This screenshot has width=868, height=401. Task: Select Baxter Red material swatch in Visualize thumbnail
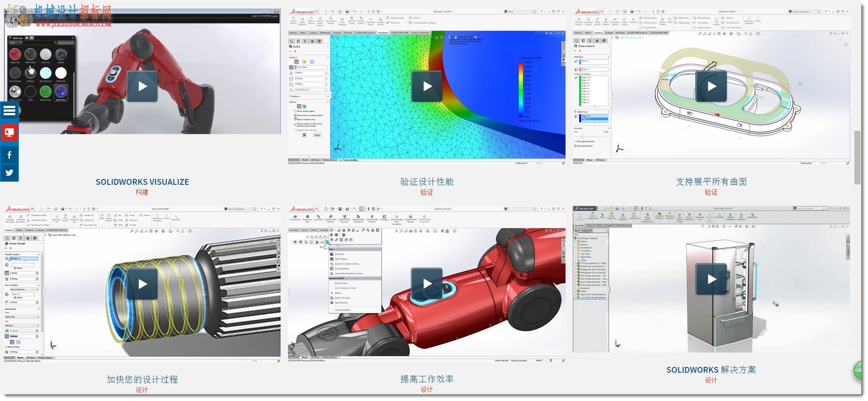point(15,55)
